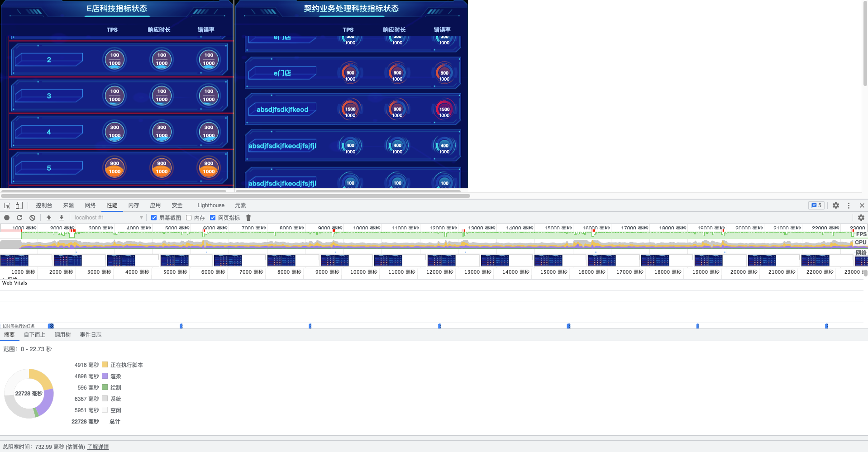Switch to the 应用 tab

click(155, 205)
